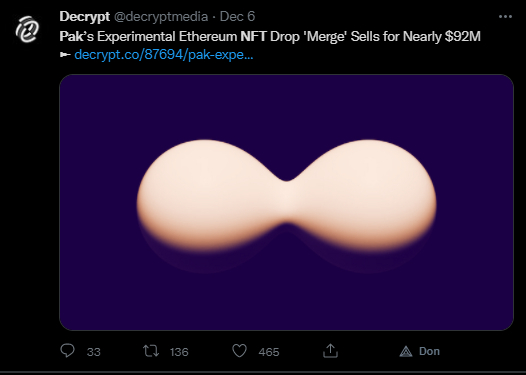This screenshot has width=526, height=375.
Task: Click the retweet count 136
Action: click(179, 352)
